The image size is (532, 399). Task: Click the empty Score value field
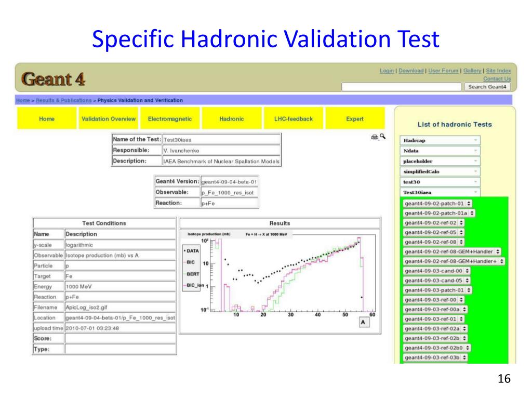[x=120, y=339]
